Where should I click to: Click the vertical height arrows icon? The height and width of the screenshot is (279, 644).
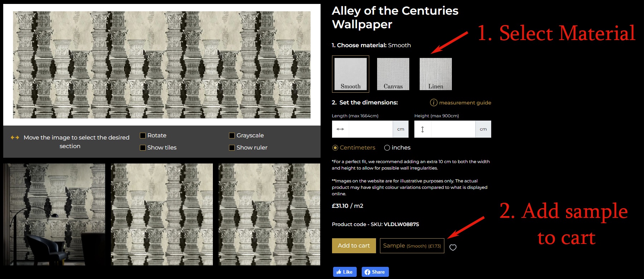tap(423, 129)
